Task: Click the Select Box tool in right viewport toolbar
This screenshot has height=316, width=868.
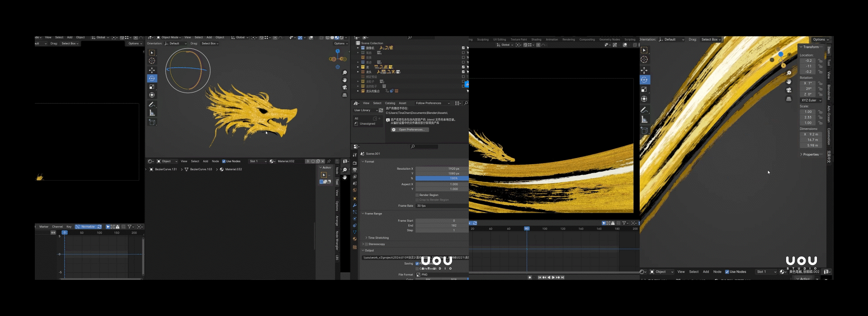Action: pyautogui.click(x=644, y=50)
